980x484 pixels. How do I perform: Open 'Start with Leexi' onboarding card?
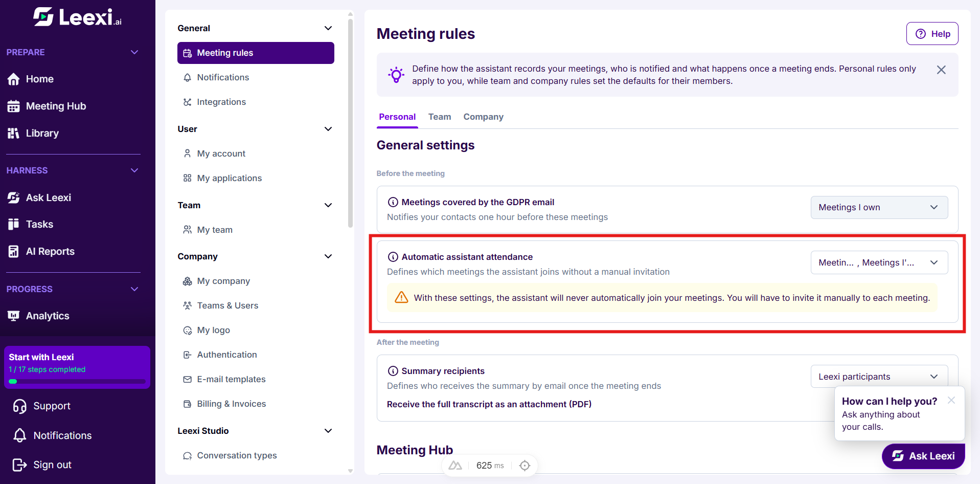point(77,367)
